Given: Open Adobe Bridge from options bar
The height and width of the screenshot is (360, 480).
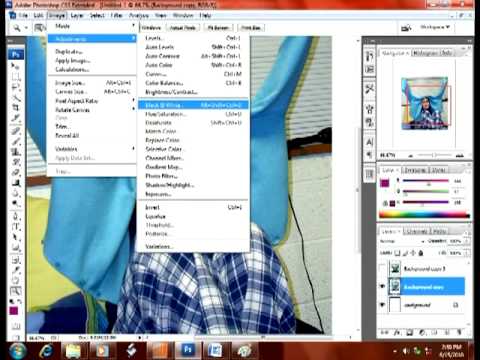Looking at the screenshot, I should pyautogui.click(x=406, y=28).
